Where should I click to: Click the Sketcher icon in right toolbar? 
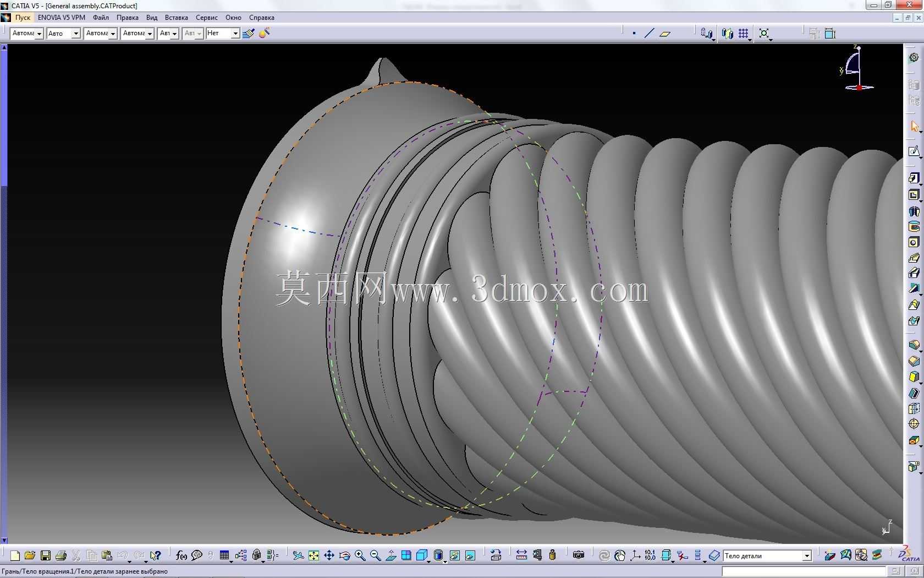click(914, 151)
